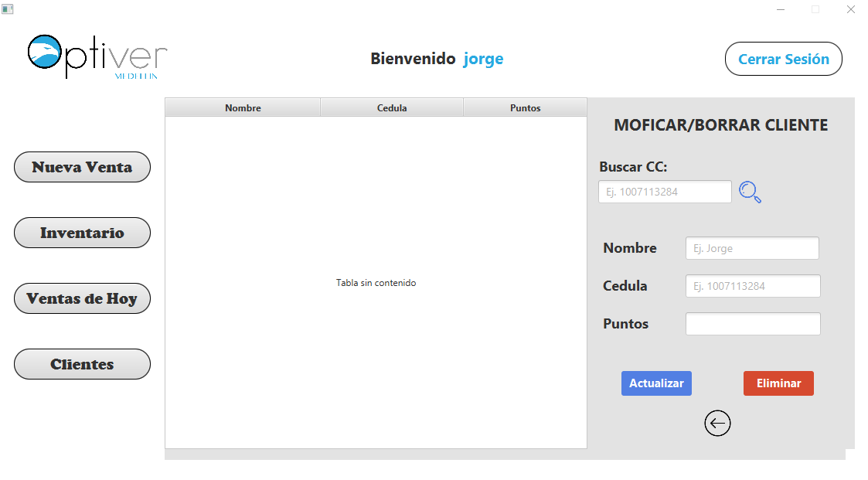868x480 pixels.
Task: Click the username jorge in the welcome message
Action: 482,58
